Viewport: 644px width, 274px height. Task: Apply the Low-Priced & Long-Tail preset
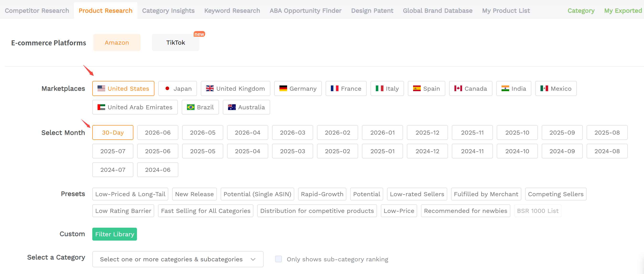(x=130, y=194)
